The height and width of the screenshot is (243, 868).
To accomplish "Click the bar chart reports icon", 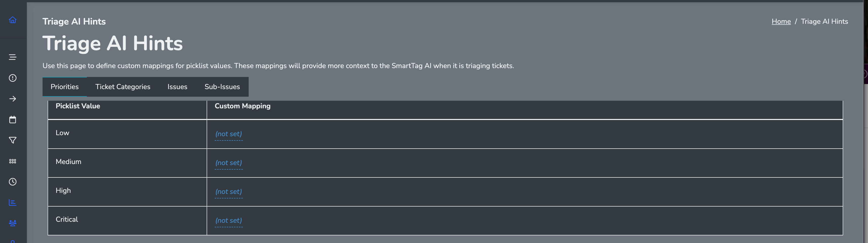I will coord(12,202).
